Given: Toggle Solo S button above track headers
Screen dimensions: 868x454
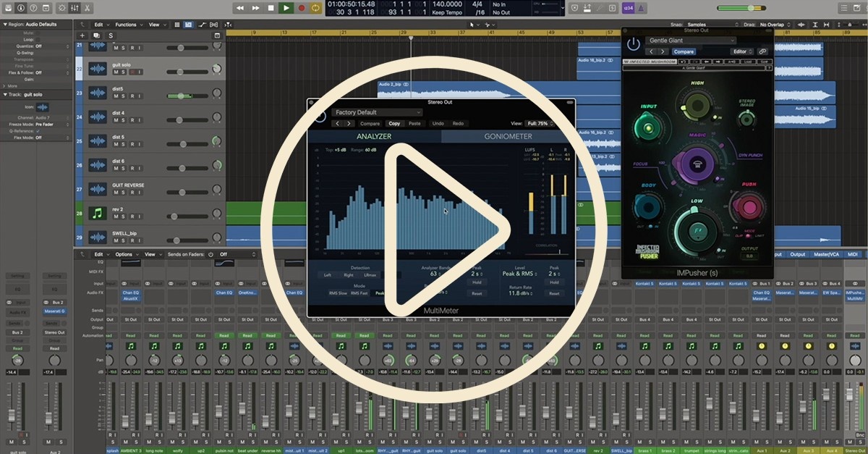Looking at the screenshot, I should tap(111, 35).
